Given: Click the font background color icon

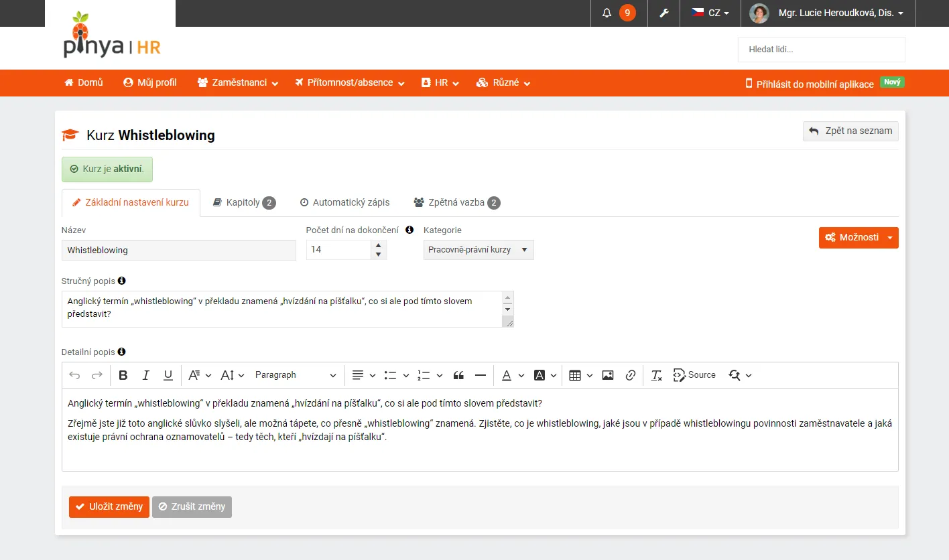Looking at the screenshot, I should (540, 375).
